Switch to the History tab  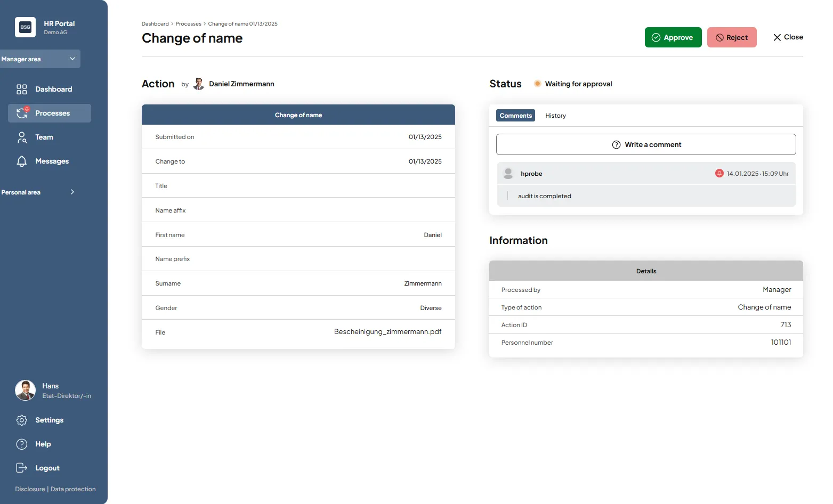click(555, 116)
